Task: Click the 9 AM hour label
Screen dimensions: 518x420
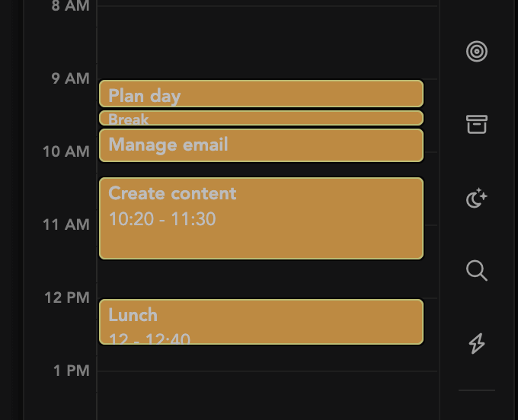Action: 70,78
